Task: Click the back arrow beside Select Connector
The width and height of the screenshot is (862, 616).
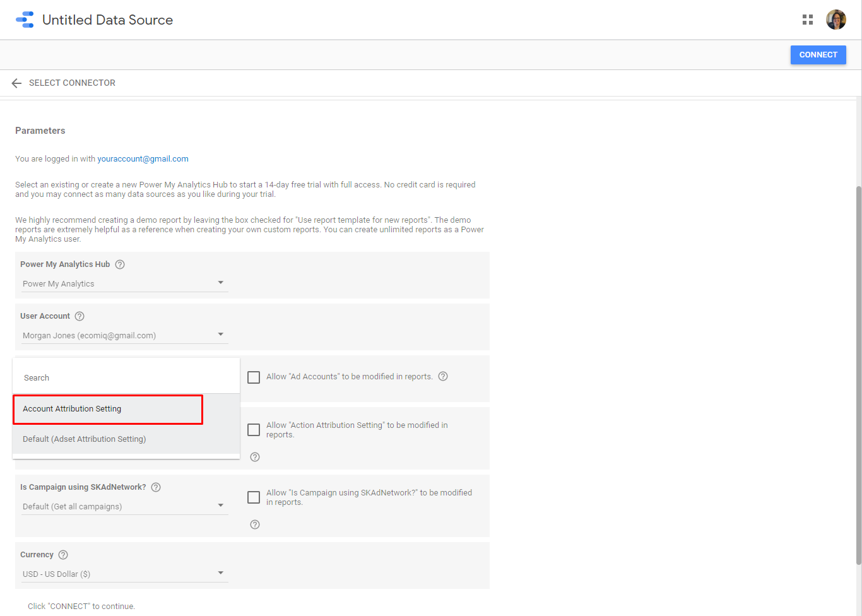Action: point(16,83)
